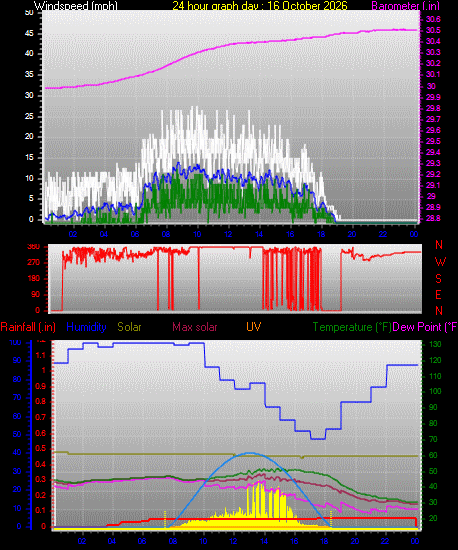Image resolution: width=458 pixels, height=550 pixels.
Task: Click the 'Barometer (.in)' label
Action: coord(405,6)
